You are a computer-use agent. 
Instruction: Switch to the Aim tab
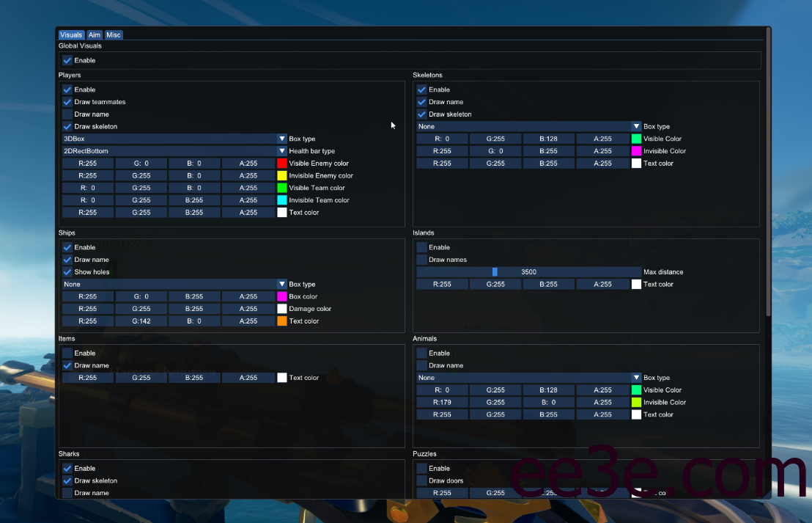click(x=95, y=34)
